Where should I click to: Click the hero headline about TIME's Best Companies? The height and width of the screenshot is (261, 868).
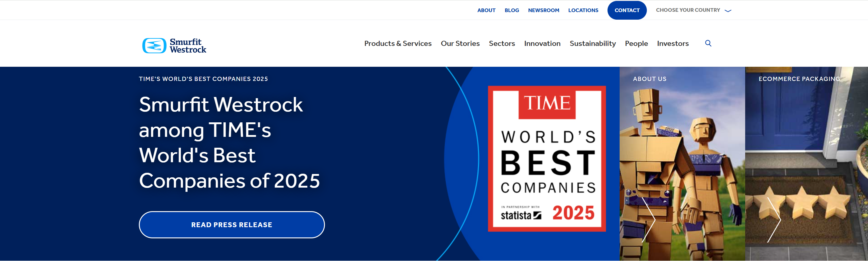229,142
